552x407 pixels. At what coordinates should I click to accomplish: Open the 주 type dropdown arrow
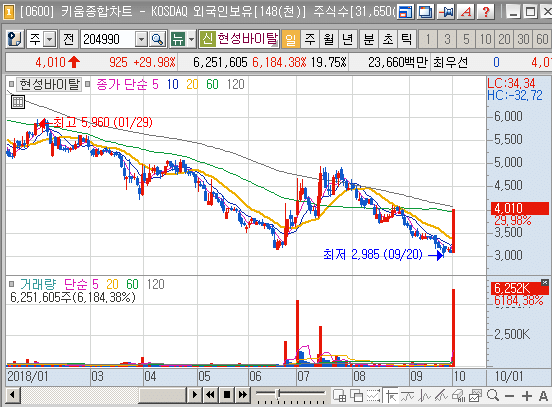[50, 39]
